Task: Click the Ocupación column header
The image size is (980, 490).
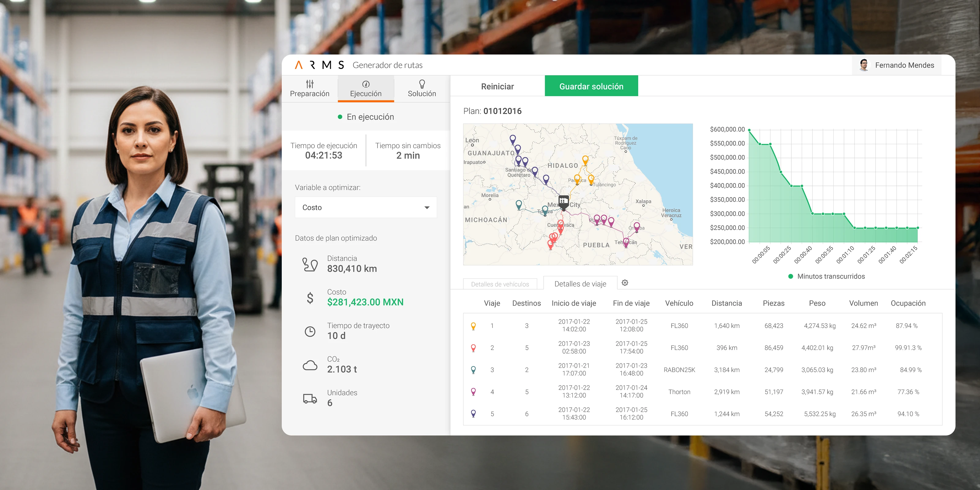Action: (908, 303)
